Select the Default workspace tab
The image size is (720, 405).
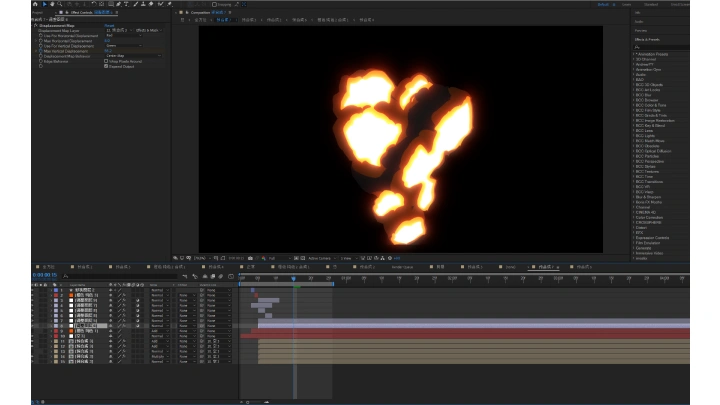point(603,5)
